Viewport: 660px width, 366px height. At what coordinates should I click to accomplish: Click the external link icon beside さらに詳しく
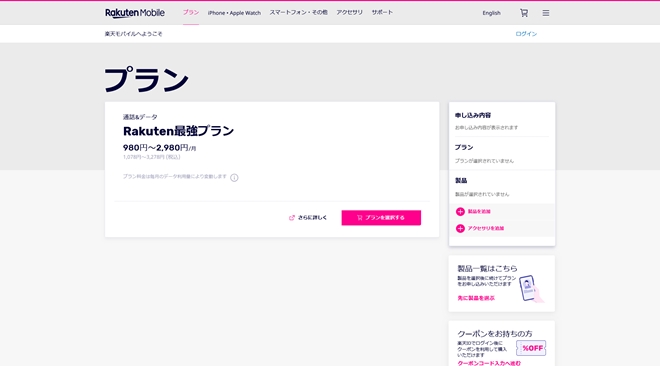(291, 218)
